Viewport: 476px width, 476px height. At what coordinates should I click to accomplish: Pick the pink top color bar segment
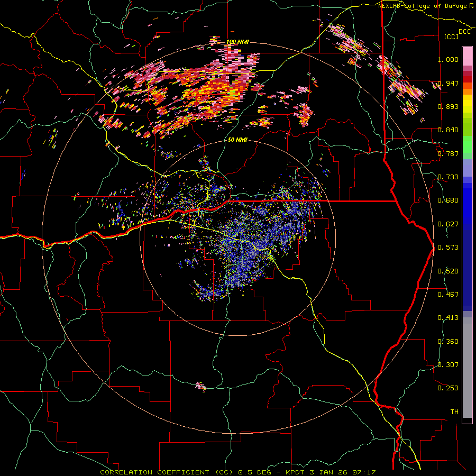click(x=467, y=56)
